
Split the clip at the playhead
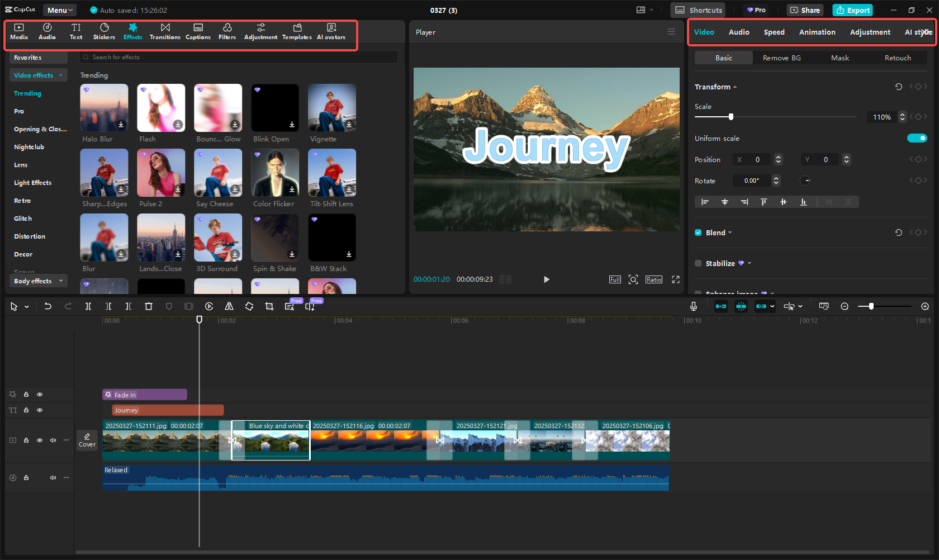tap(88, 306)
